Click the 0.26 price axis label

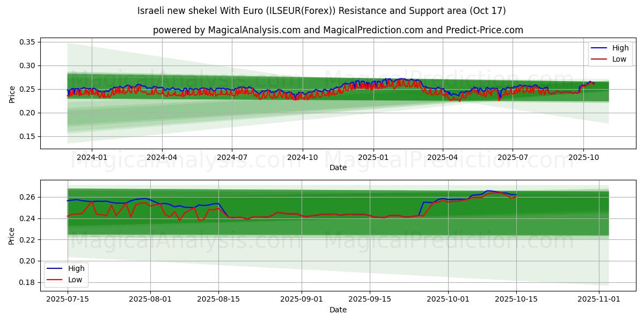(x=27, y=197)
